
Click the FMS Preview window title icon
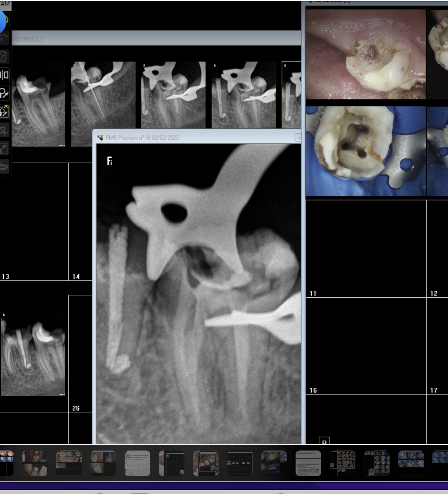tap(100, 138)
